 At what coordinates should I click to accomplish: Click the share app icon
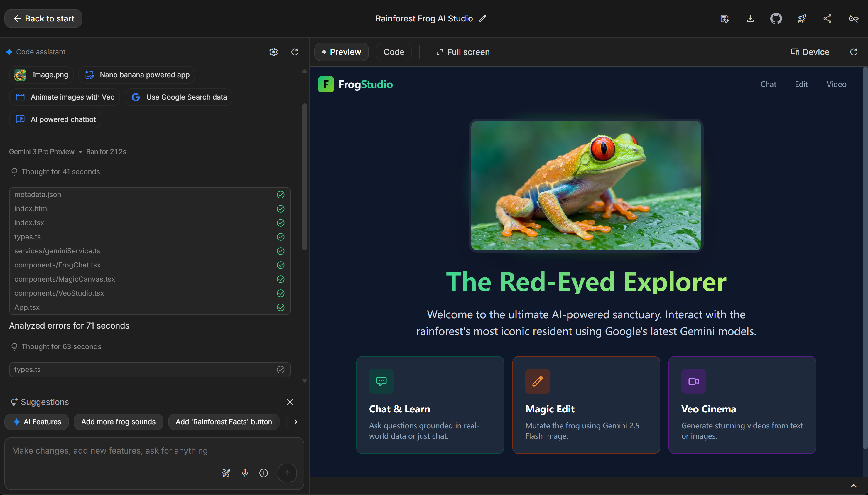pos(827,18)
